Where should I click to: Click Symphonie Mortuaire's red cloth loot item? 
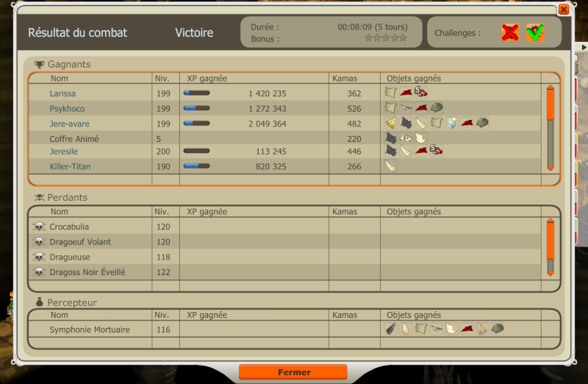[x=467, y=329]
